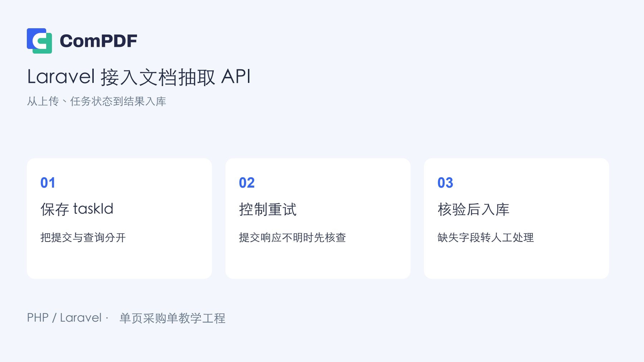Screen dimensions: 644x362
Task: Click the heading '核验后入库'
Action: click(473, 209)
